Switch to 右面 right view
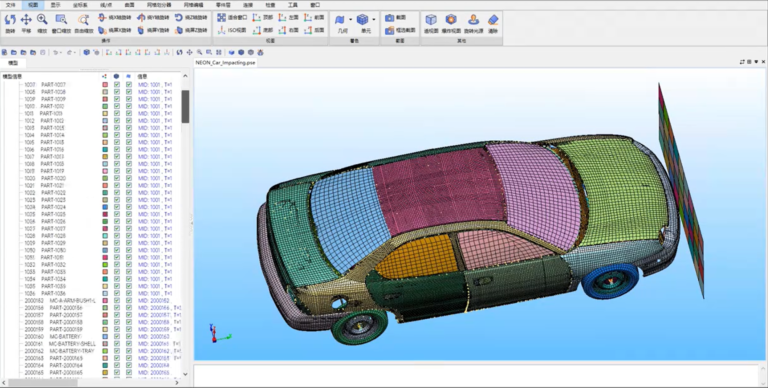768x388 pixels. click(x=288, y=30)
